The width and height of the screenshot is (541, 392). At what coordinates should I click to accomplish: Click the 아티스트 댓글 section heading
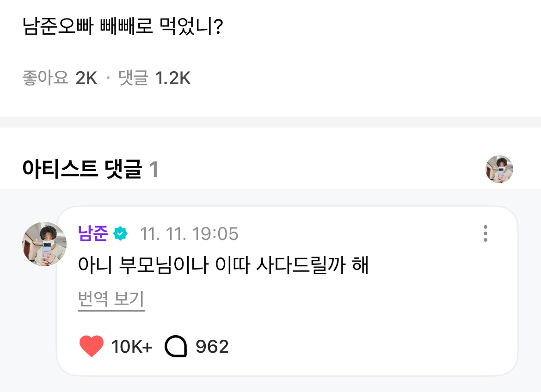point(81,170)
